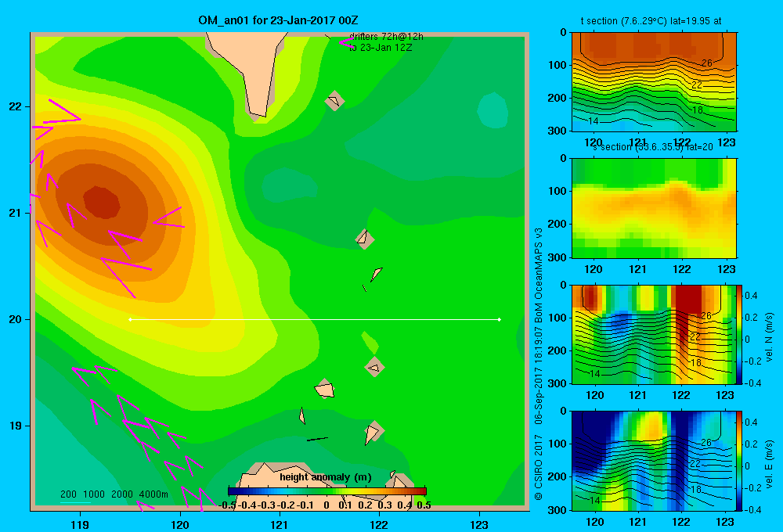The height and width of the screenshot is (532, 783).
Task: Click the '26' isotherm label in the t section panel
Action: click(706, 63)
